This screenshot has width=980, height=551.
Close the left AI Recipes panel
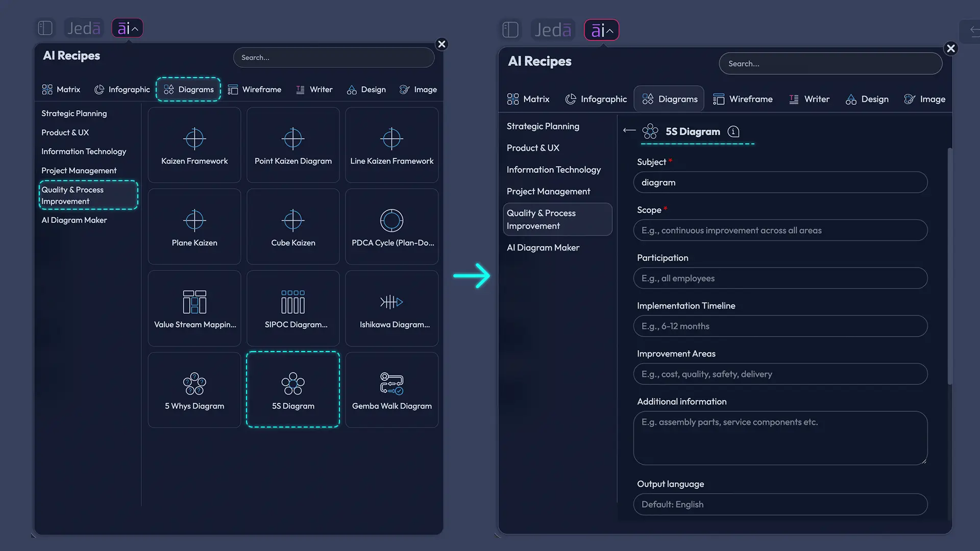click(x=442, y=44)
